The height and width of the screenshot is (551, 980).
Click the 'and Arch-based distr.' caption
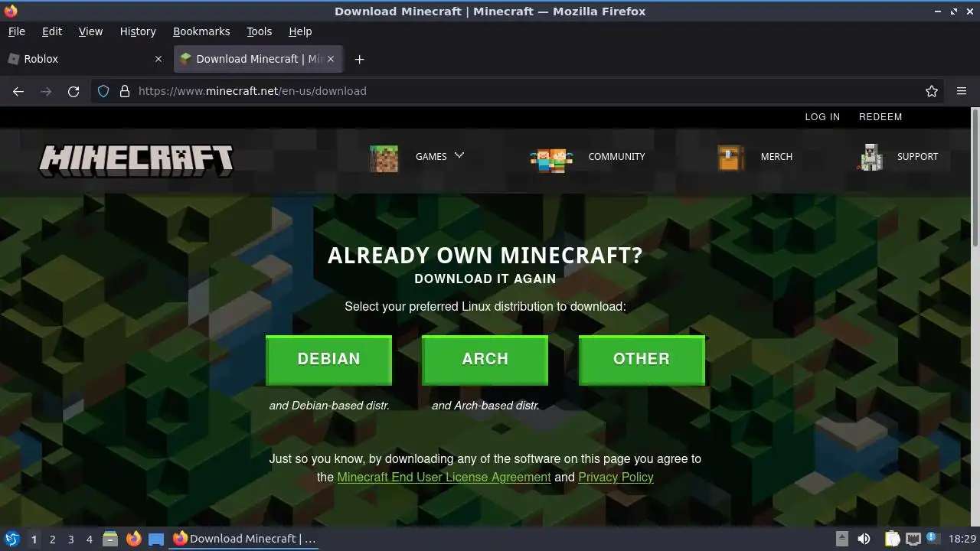485,406
